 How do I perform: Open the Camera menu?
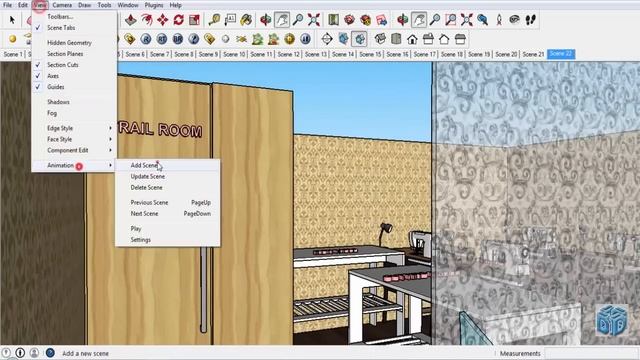62,5
